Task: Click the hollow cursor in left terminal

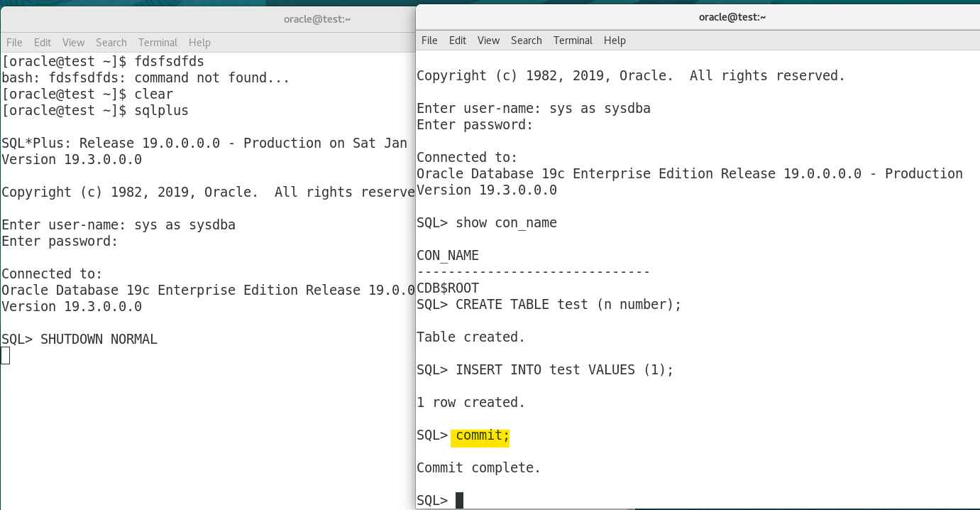Action: tap(5, 356)
